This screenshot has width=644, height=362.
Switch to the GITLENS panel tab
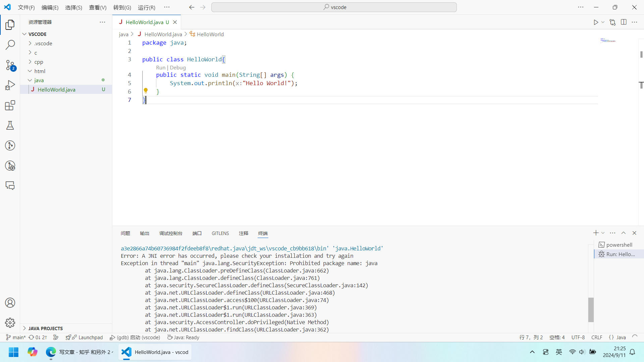(x=220, y=233)
